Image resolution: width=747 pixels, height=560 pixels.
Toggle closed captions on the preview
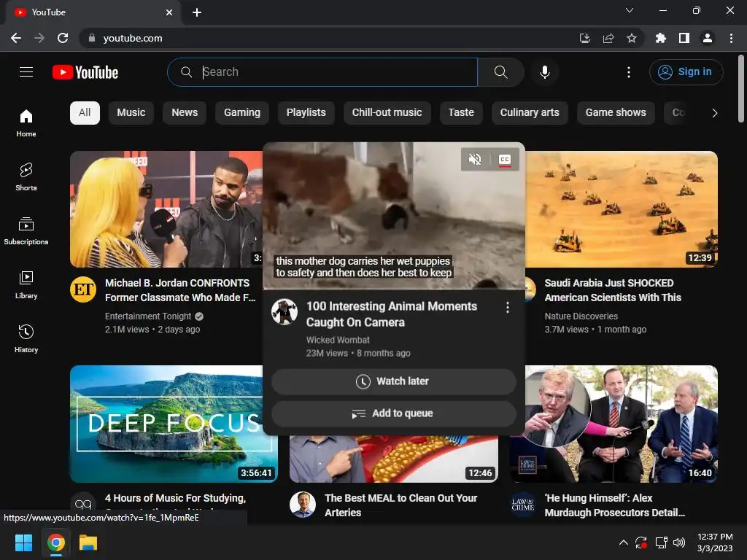point(505,160)
